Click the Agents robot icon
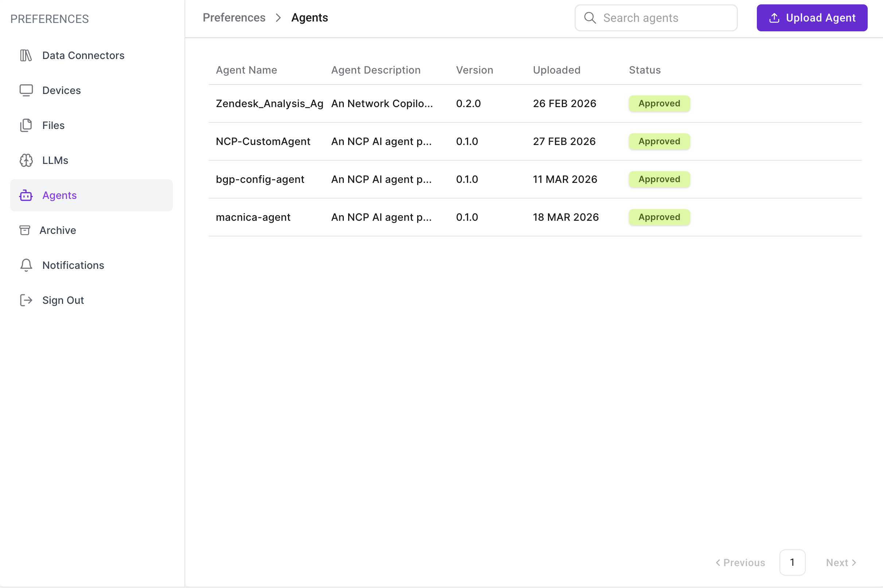Image resolution: width=883 pixels, height=588 pixels. pos(26,195)
